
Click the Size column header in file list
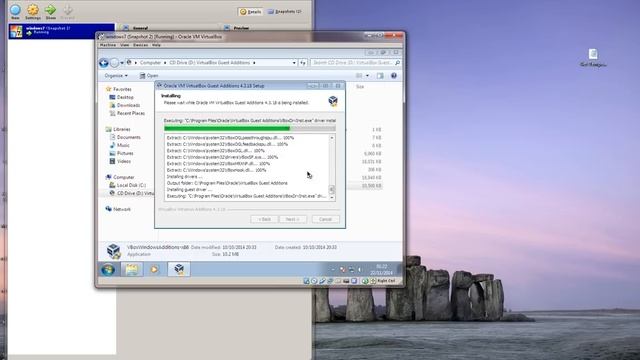(x=360, y=87)
